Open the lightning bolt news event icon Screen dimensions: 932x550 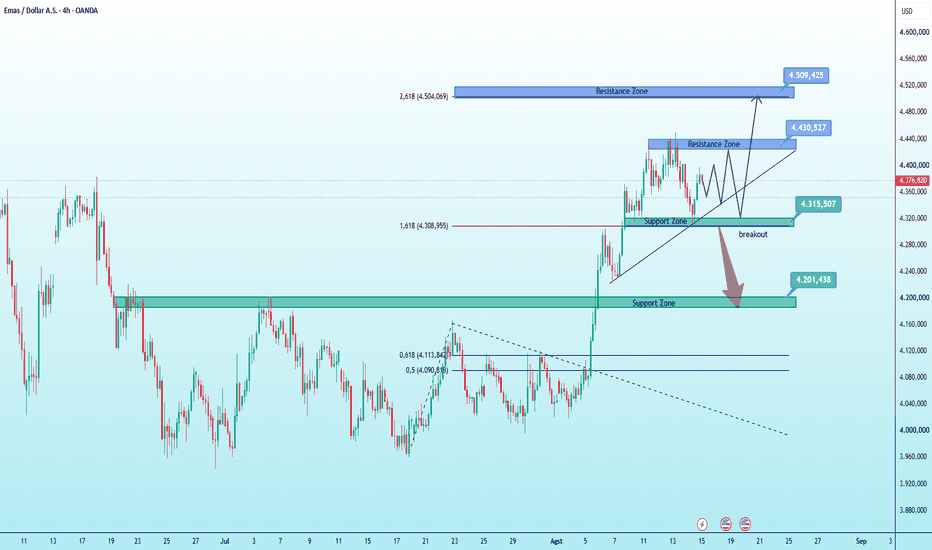point(702,524)
